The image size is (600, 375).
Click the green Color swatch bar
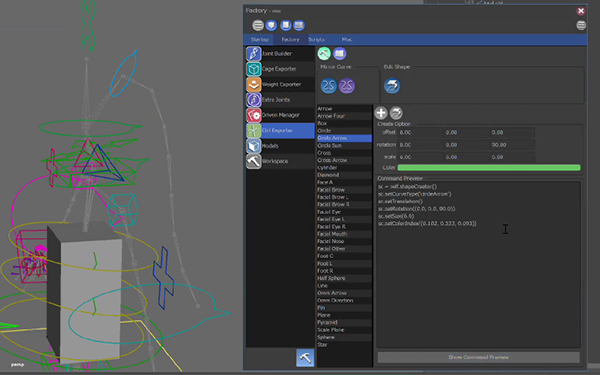pyautogui.click(x=489, y=168)
